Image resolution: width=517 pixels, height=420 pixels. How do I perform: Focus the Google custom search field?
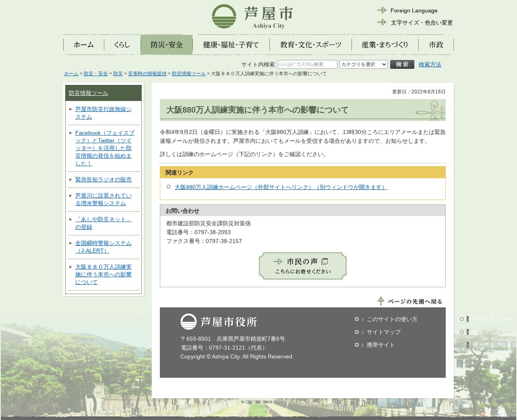307,64
